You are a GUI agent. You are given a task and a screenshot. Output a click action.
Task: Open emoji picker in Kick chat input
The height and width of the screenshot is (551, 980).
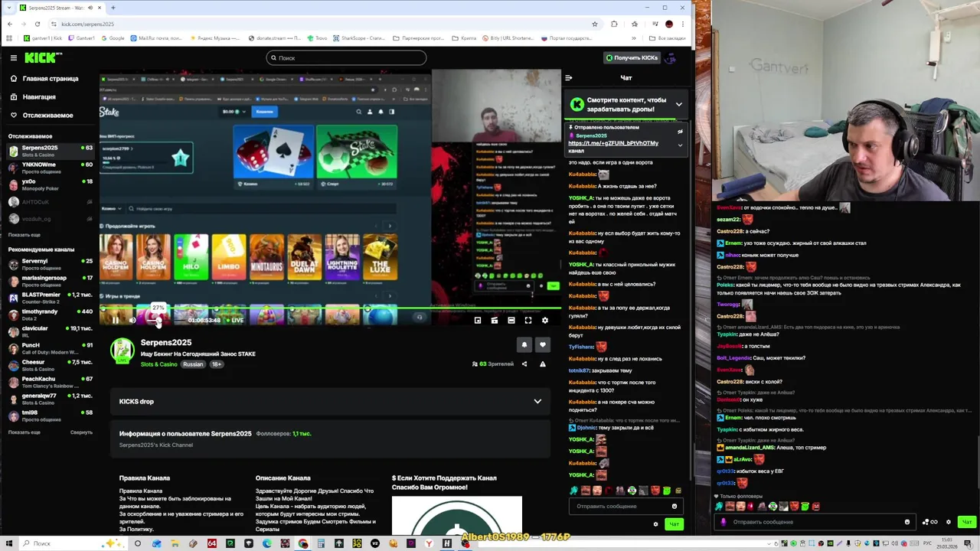click(675, 506)
